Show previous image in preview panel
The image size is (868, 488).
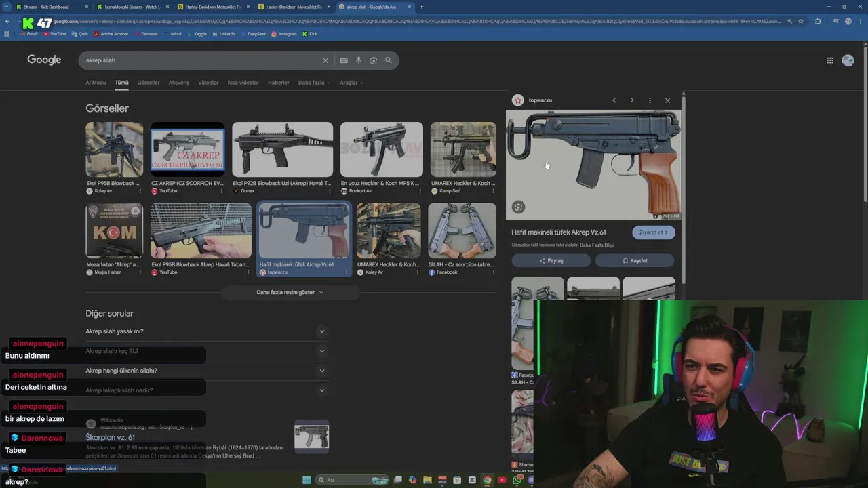click(x=614, y=100)
